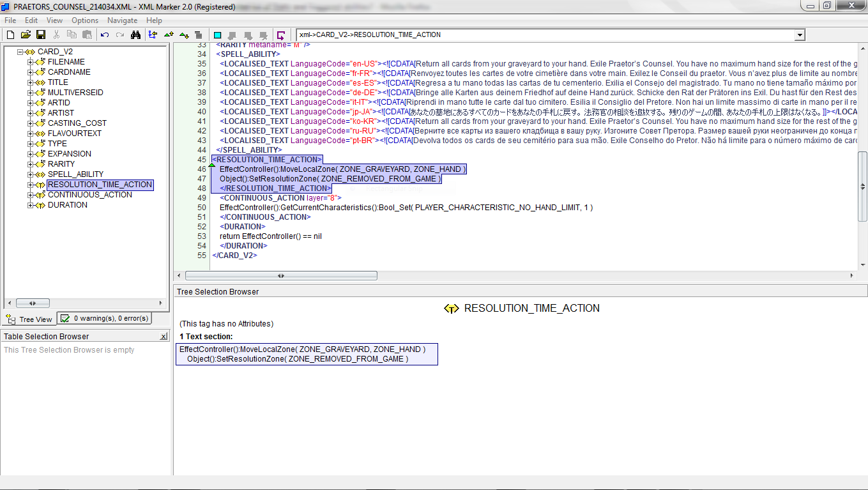Switch to the warnings and errors tab
The width and height of the screenshot is (868, 490).
105,318
